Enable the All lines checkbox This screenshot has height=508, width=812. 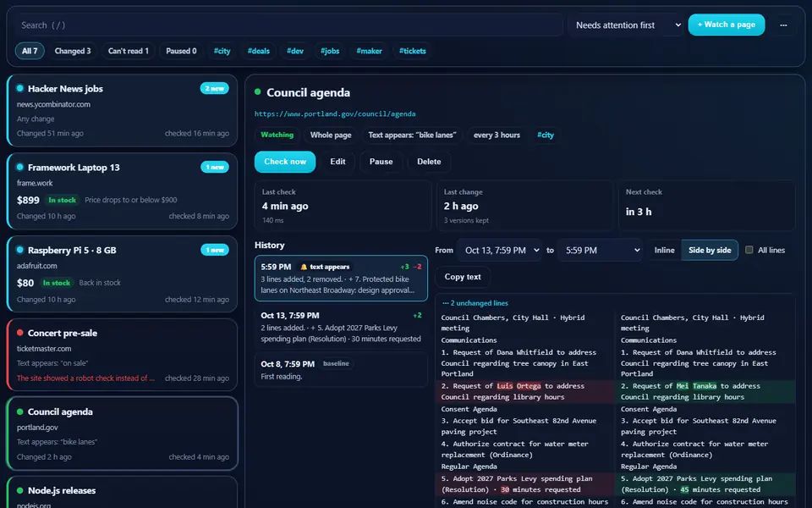[749, 250]
